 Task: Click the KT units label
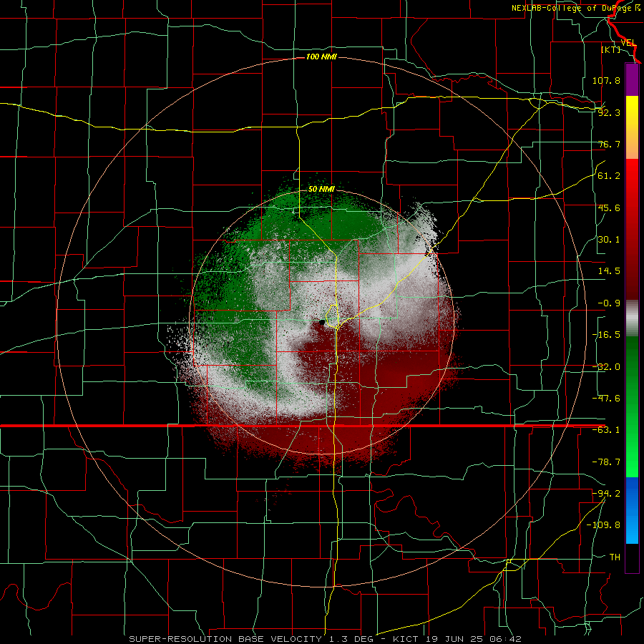[611, 49]
